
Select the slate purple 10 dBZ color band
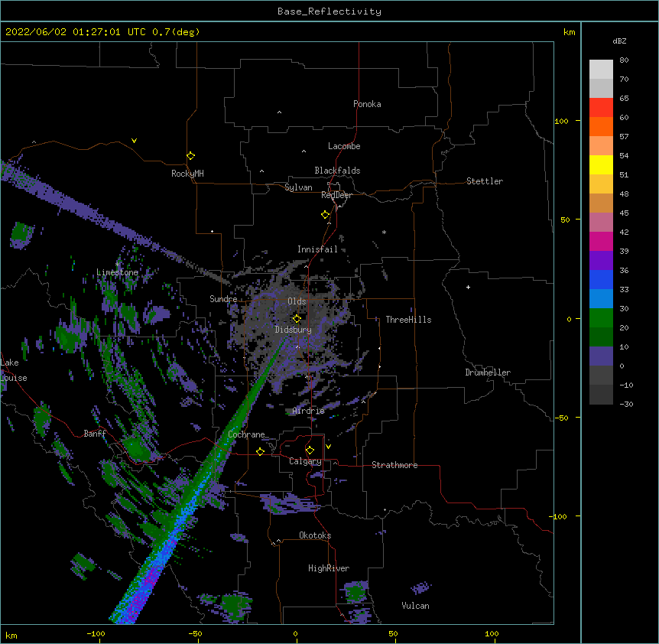tap(601, 356)
